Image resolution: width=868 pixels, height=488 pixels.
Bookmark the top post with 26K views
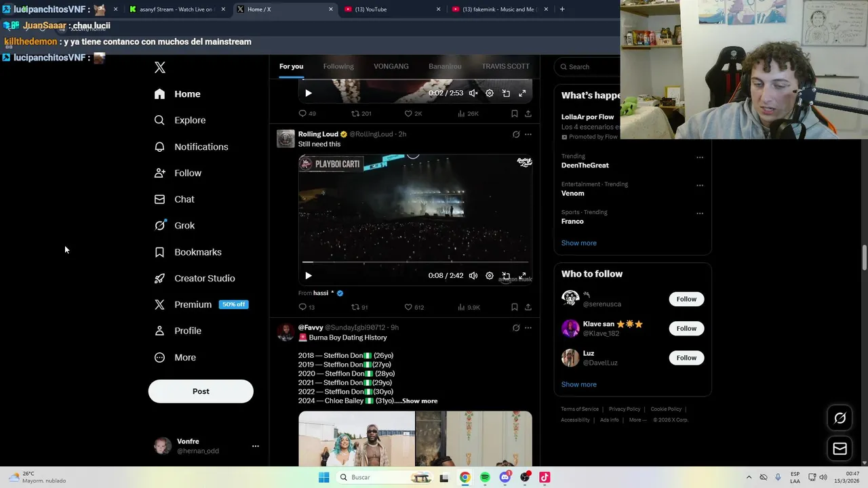[x=515, y=114]
